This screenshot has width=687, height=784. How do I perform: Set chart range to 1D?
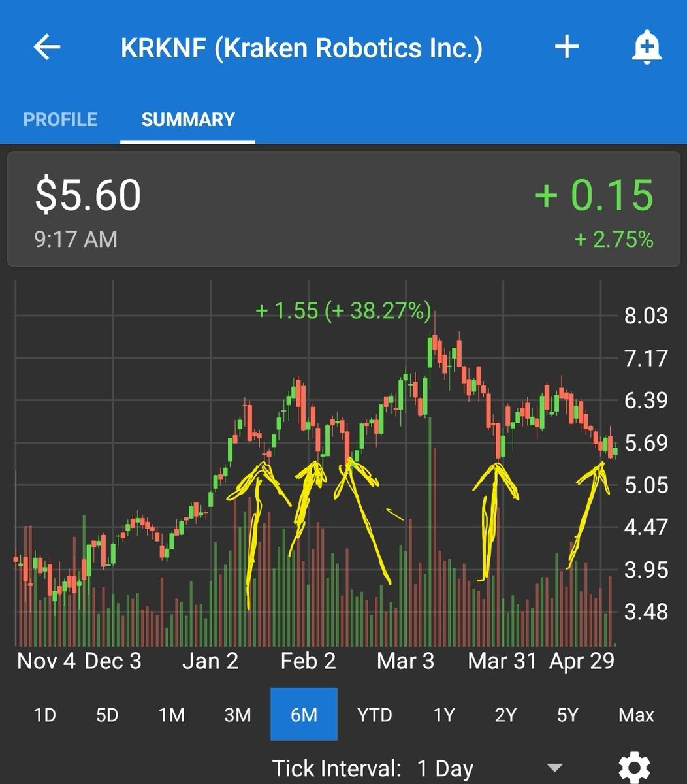44,715
